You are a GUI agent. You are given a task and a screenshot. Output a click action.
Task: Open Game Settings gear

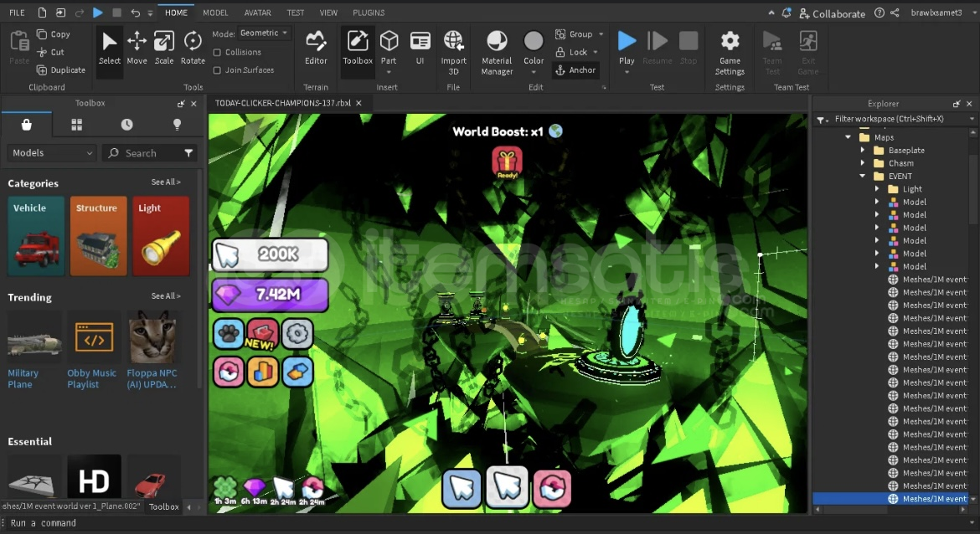pos(730,53)
